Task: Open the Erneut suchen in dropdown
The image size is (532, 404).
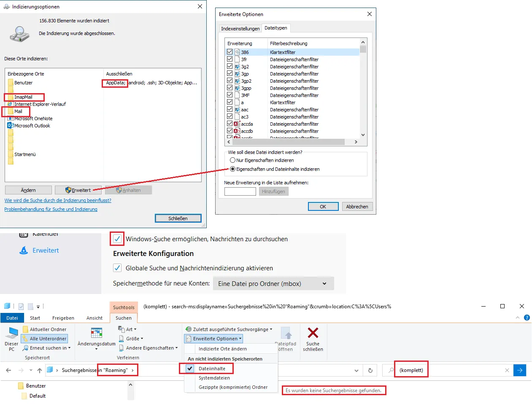Action: coord(46,348)
